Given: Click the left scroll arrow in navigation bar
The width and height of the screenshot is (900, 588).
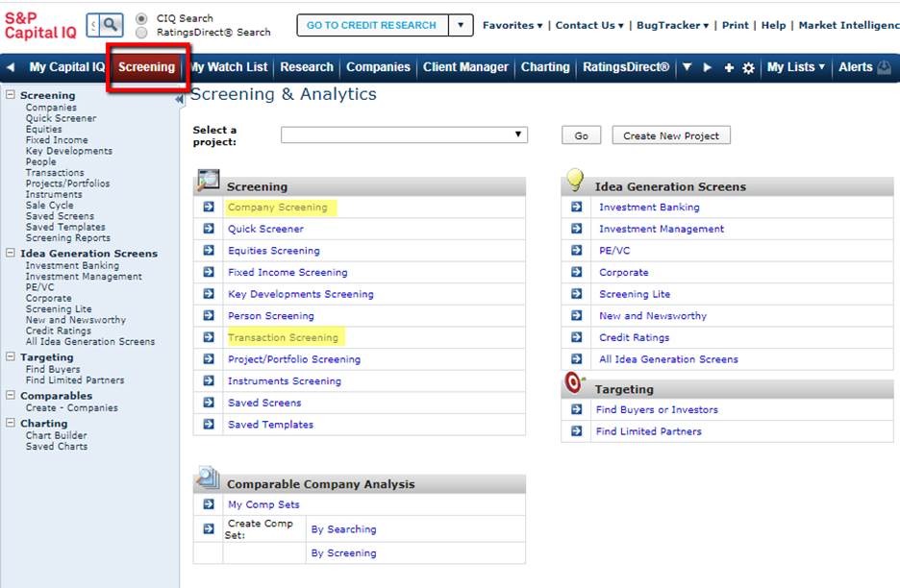Looking at the screenshot, I should coord(11,67).
